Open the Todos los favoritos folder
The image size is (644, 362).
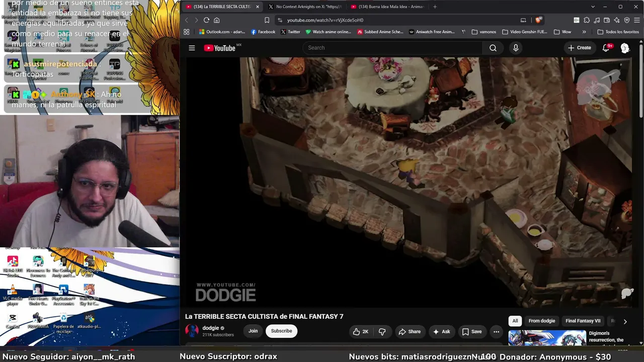618,32
